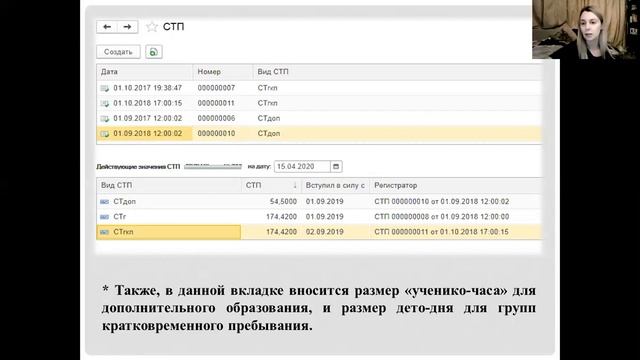Viewport: 640px width, 360px height.
Task: Click number cell 000000011
Action: (x=216, y=103)
